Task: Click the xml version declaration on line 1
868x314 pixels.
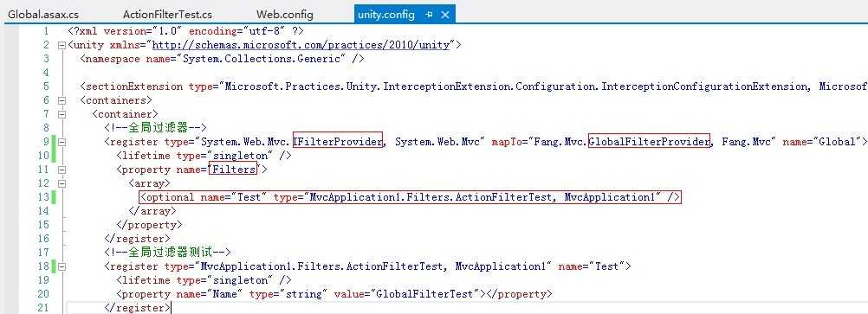Action: [185, 31]
